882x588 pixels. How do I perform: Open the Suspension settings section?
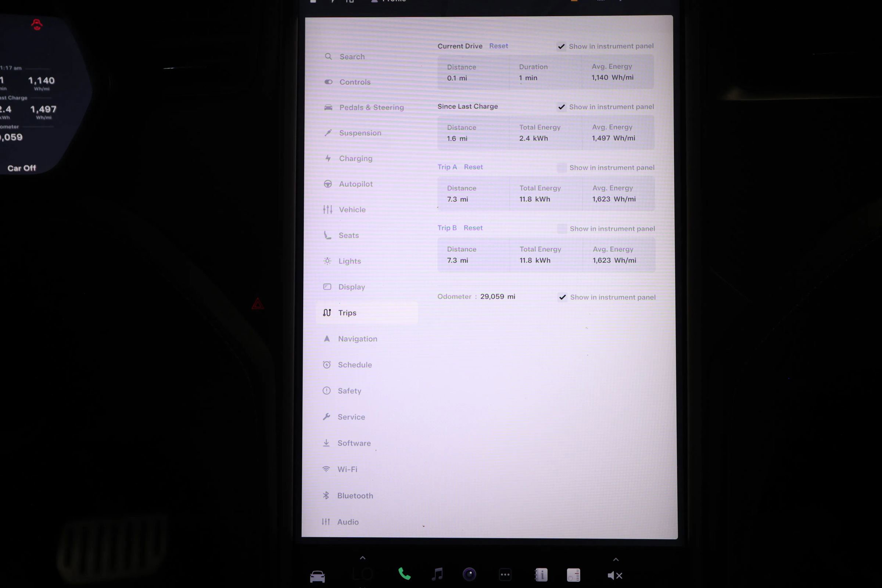(x=360, y=133)
